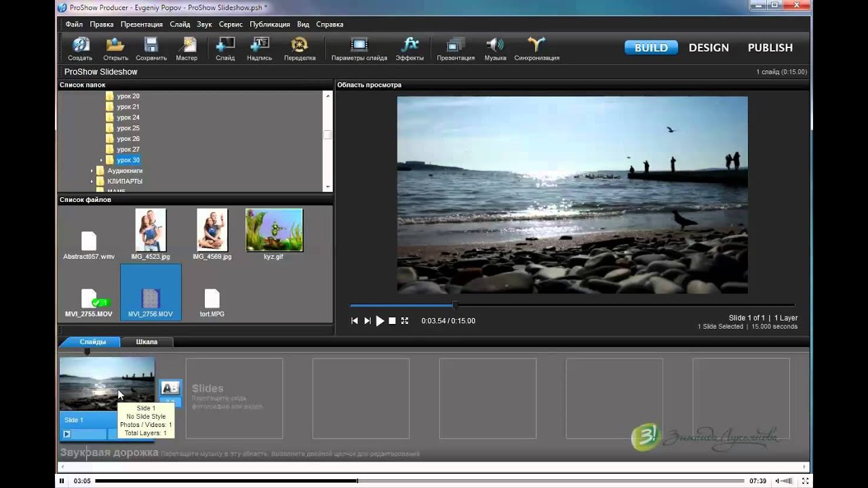This screenshot has height=488, width=868.
Task: Click the video player progress bar
Action: pyautogui.click(x=420, y=481)
